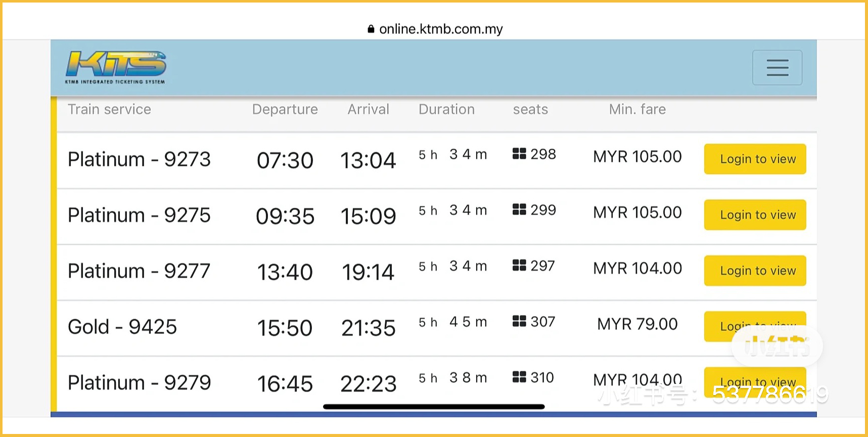The image size is (868, 437).
Task: Click seat icon for Gold 9425
Action: [519, 321]
